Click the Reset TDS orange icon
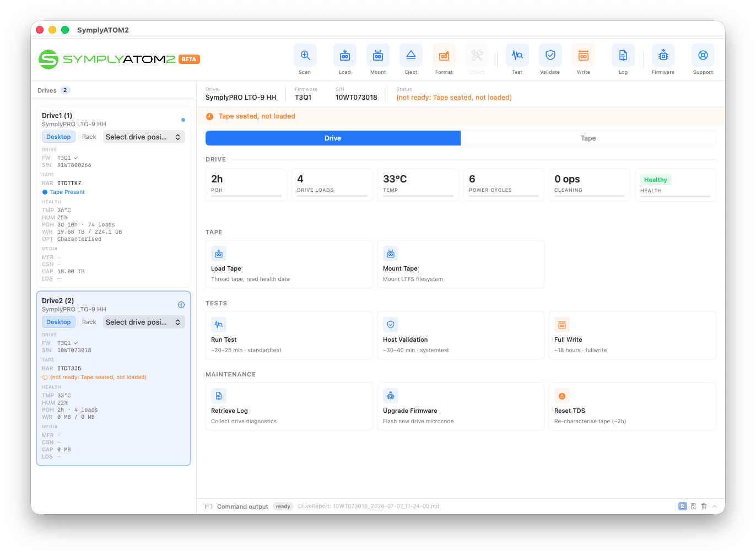756x555 pixels. click(x=562, y=396)
